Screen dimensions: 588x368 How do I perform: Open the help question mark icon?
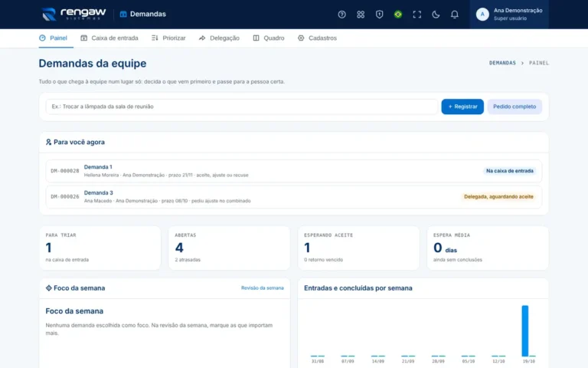pos(341,15)
